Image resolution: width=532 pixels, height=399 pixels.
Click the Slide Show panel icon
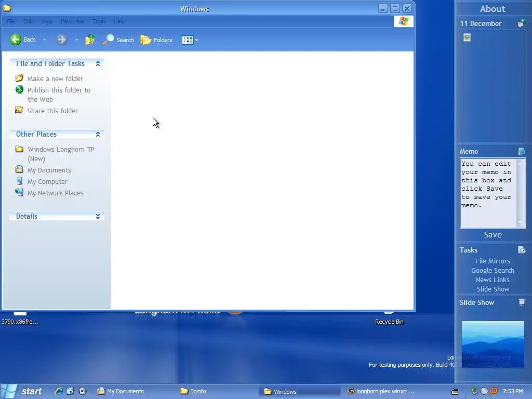click(x=522, y=302)
